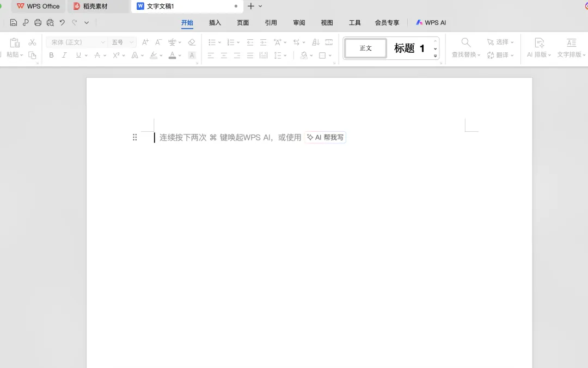588x368 pixels.
Task: Toggle bold formatting
Action: [x=51, y=55]
